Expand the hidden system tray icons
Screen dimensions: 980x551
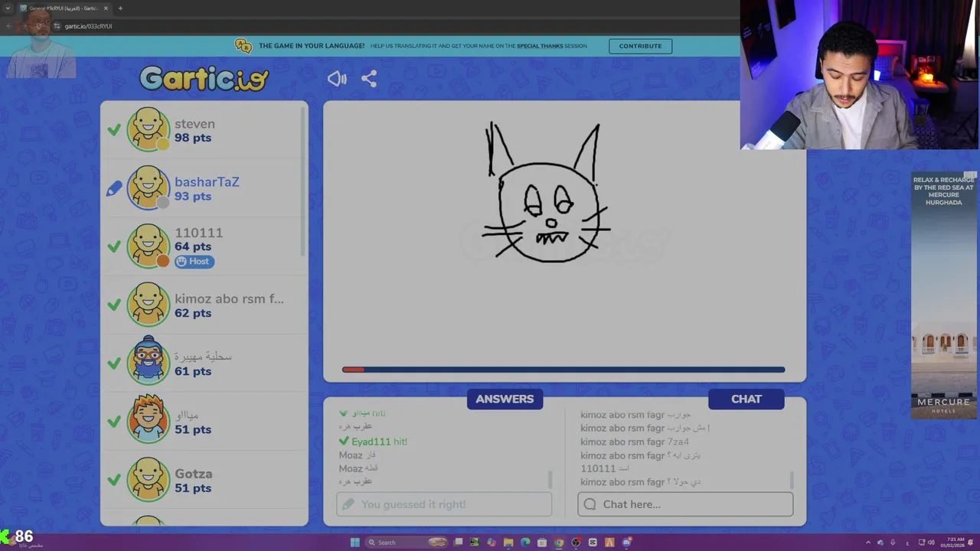pyautogui.click(x=867, y=543)
